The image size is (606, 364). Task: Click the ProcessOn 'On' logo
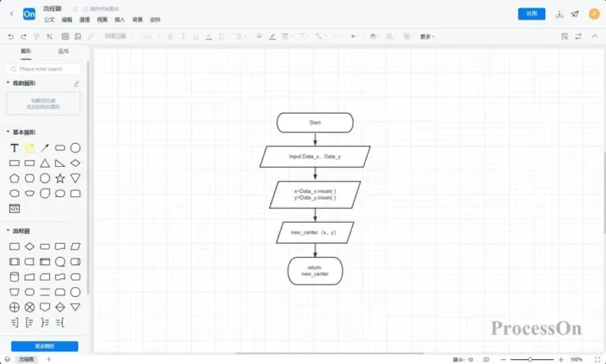pos(29,14)
